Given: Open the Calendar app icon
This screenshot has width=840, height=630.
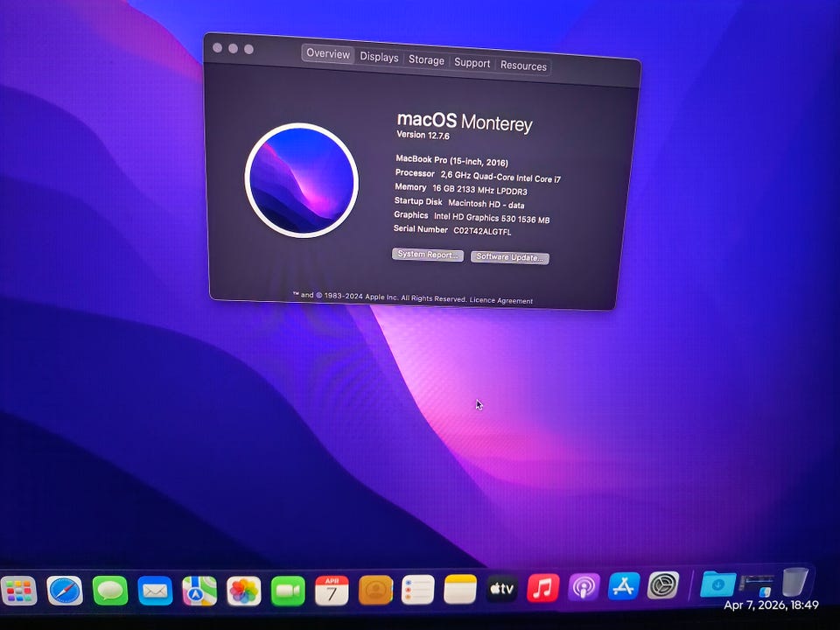Looking at the screenshot, I should click(x=332, y=591).
